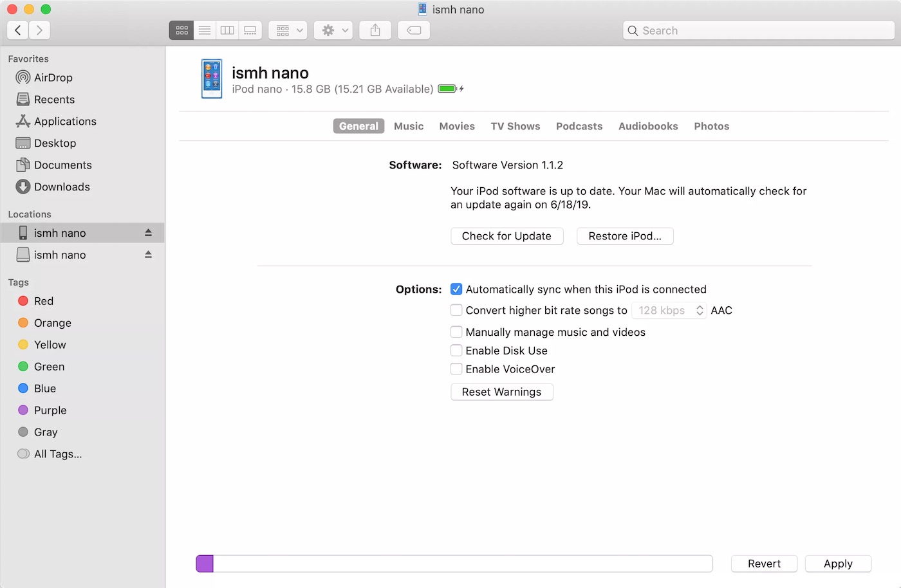This screenshot has height=588, width=901.
Task: Click Check for Update button
Action: click(506, 236)
